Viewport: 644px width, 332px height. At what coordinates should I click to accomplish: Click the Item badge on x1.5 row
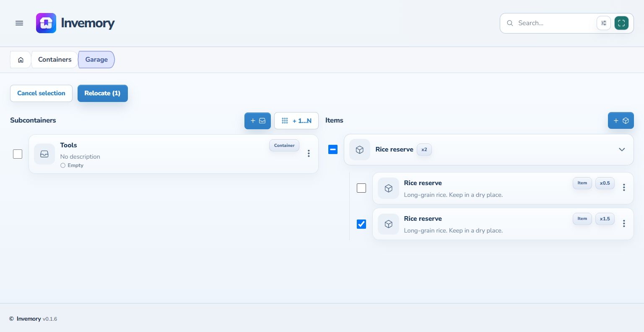click(582, 219)
